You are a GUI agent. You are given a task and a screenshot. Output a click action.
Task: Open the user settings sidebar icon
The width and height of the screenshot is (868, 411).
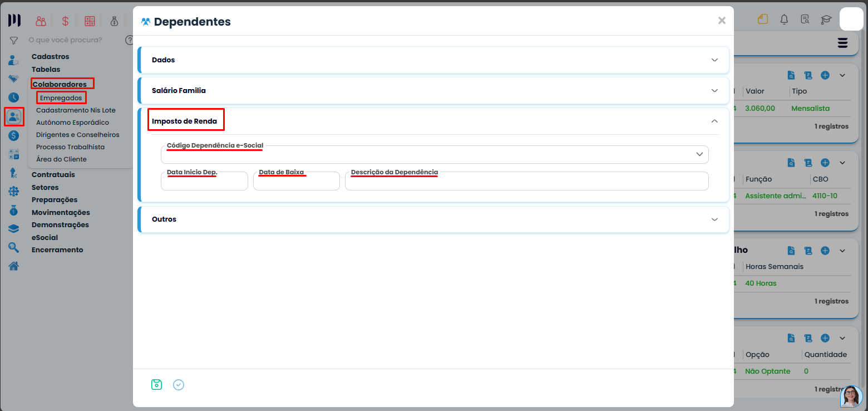(14, 60)
